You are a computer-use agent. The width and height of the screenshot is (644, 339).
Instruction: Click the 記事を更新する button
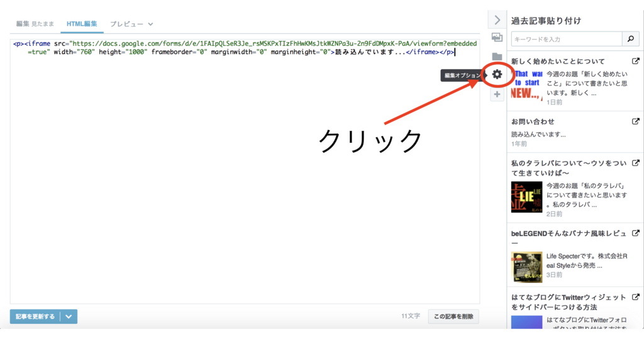(x=35, y=316)
